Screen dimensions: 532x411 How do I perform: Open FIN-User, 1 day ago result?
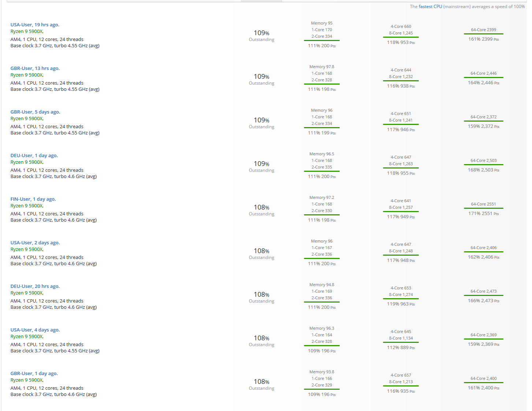33,199
